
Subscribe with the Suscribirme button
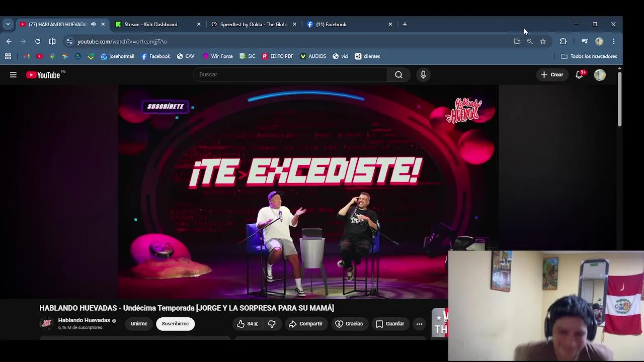click(x=175, y=324)
